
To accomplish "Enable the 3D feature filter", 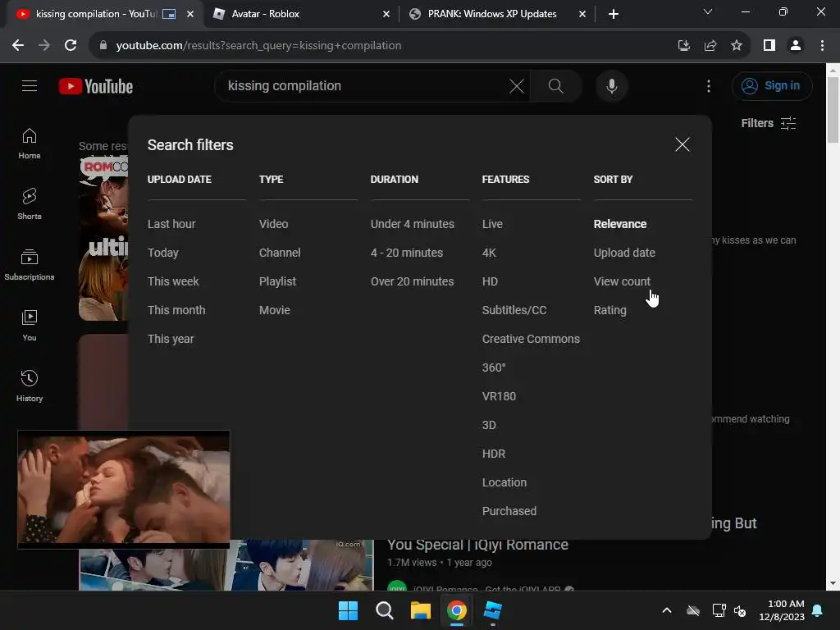I will click(489, 425).
